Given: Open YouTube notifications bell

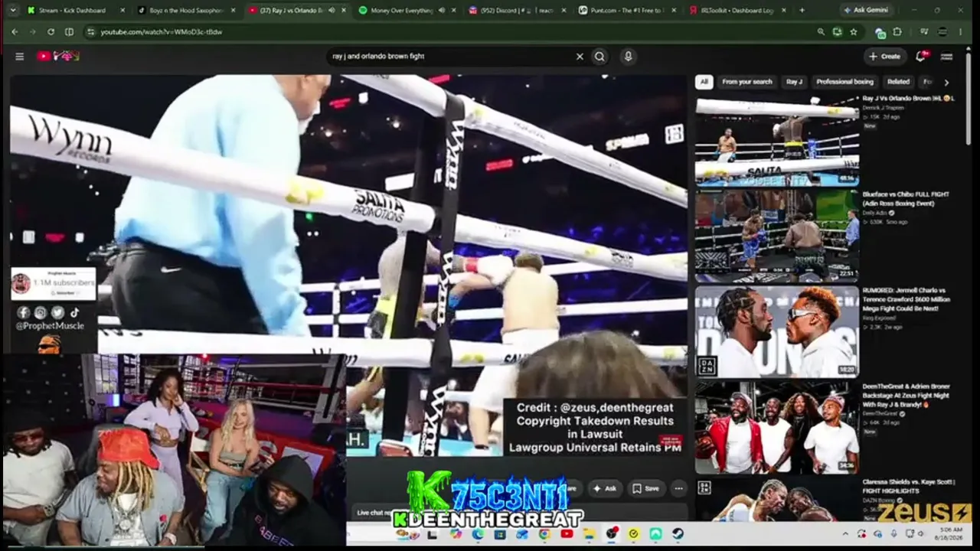Looking at the screenshot, I should [x=921, y=56].
